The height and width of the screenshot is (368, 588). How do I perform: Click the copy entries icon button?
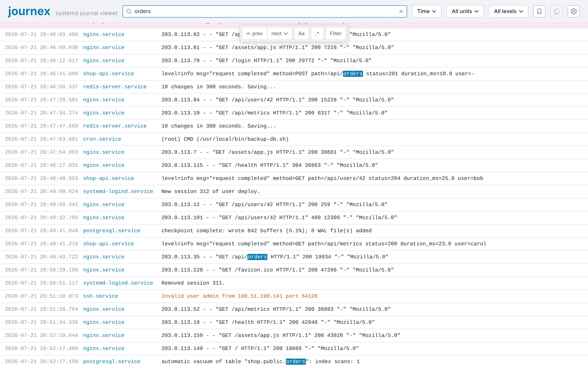point(556,11)
